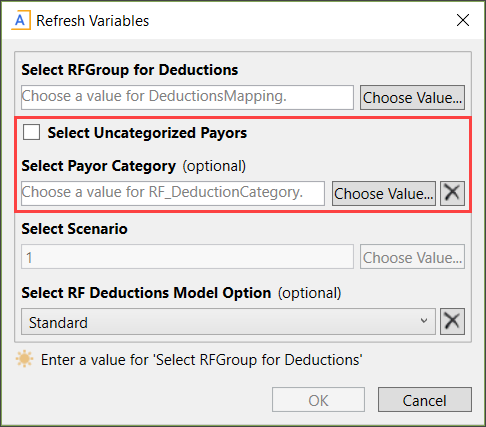
Task: Clear the RF Deductions Model Option with the X icon
Action: pos(452,322)
